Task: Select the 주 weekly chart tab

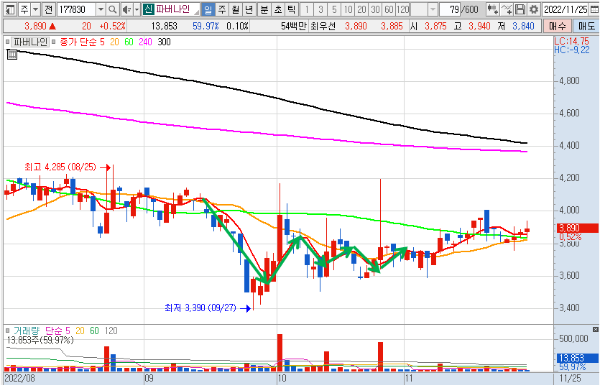Action: (x=222, y=9)
